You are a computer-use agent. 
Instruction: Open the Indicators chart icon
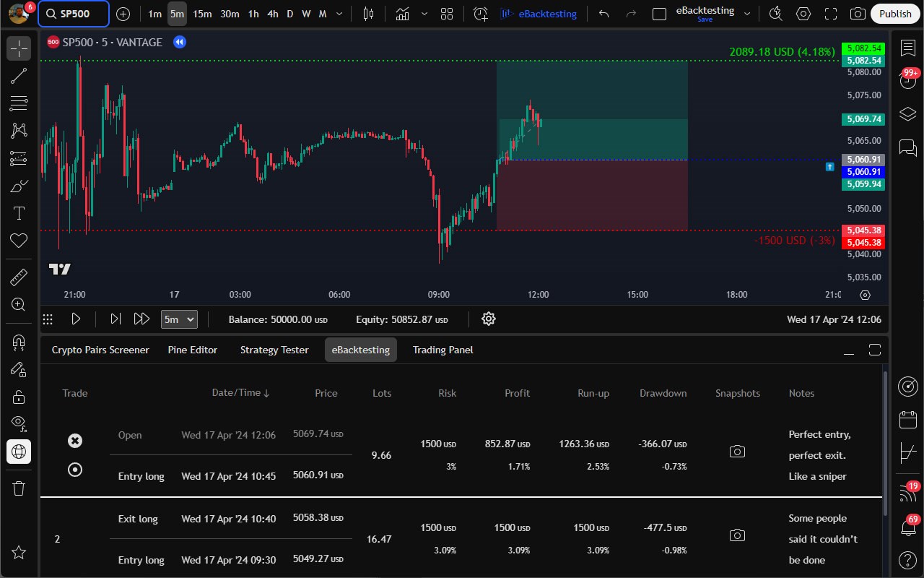(403, 14)
